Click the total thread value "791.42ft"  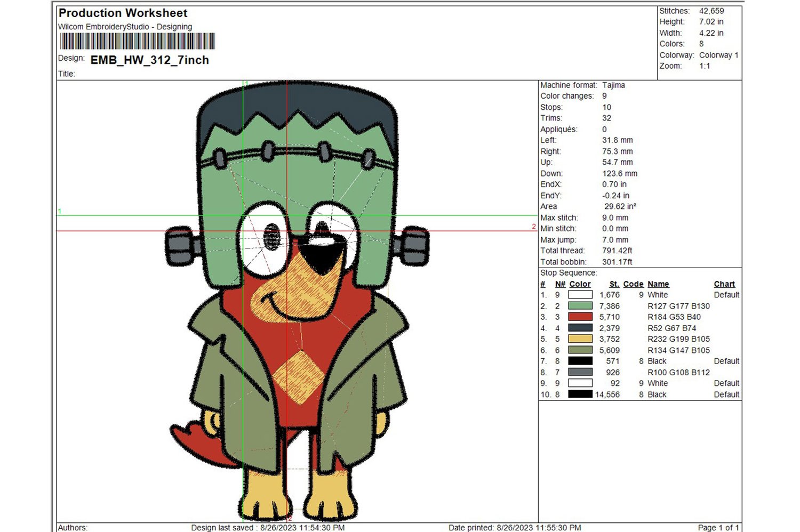click(617, 251)
